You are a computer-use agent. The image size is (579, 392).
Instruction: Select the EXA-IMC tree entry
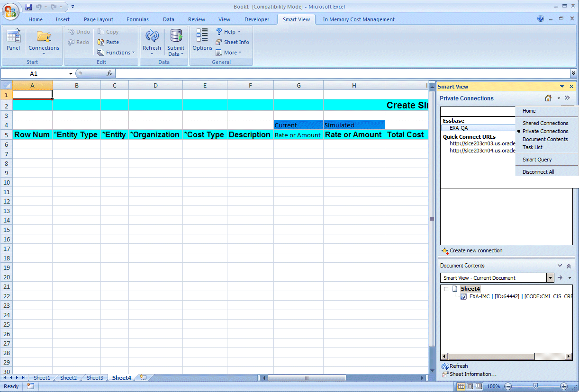(x=520, y=296)
